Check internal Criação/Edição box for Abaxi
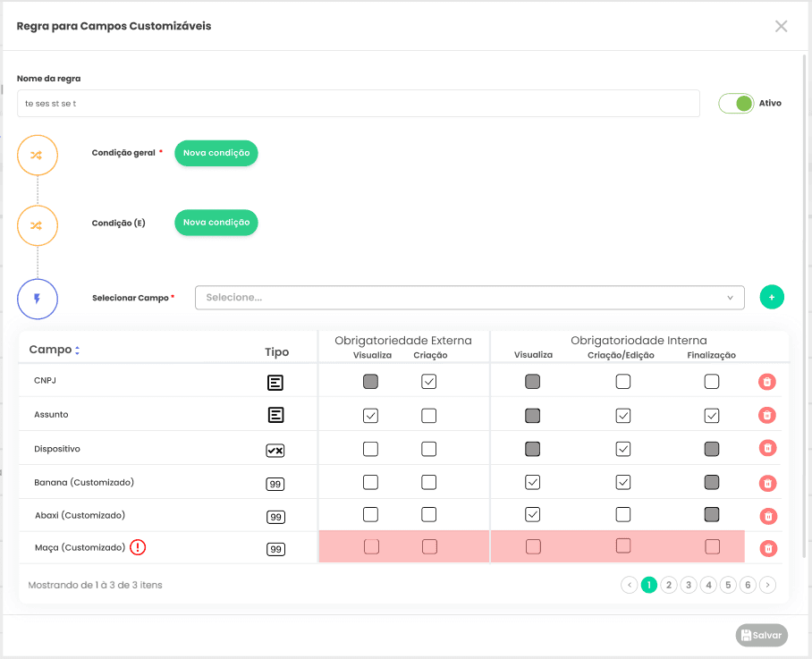 pyautogui.click(x=623, y=514)
